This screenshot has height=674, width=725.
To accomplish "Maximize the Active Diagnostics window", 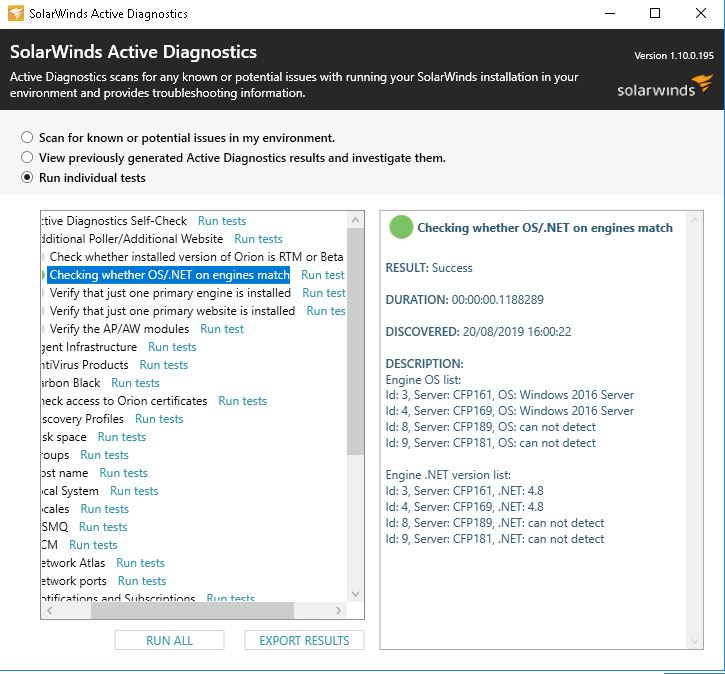I will [x=655, y=14].
